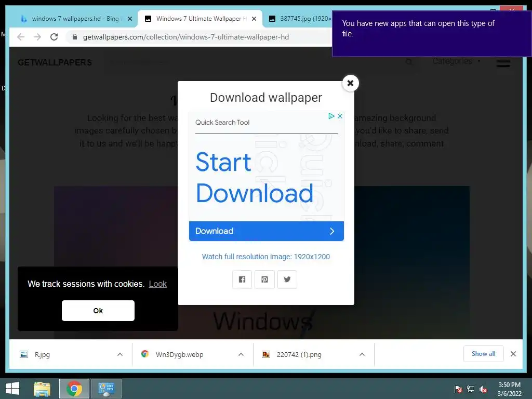This screenshot has height=399, width=532.
Task: Close the Bing search tab
Action: click(x=129, y=19)
